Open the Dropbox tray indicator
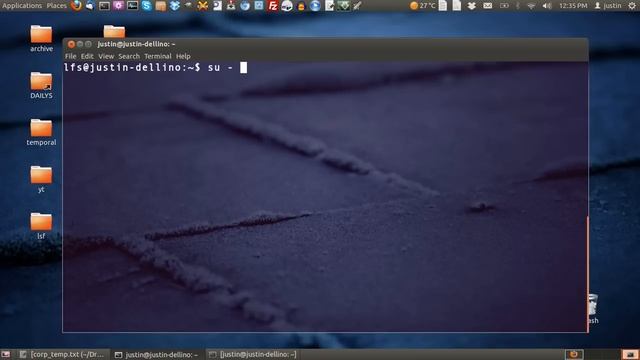 pos(471,6)
